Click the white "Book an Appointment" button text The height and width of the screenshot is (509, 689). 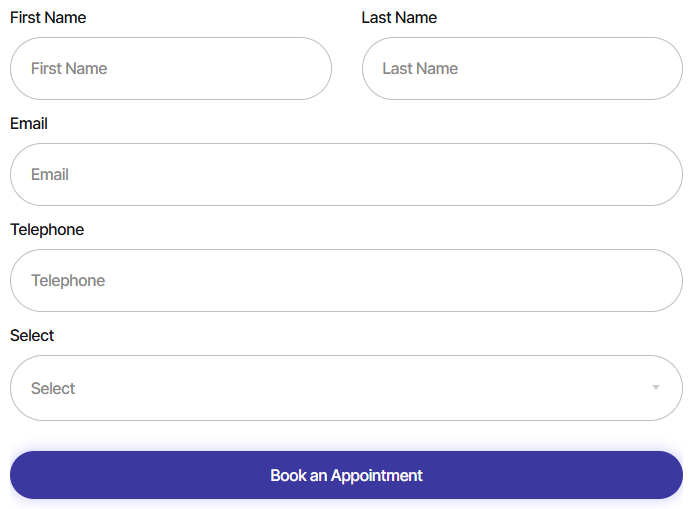click(346, 475)
